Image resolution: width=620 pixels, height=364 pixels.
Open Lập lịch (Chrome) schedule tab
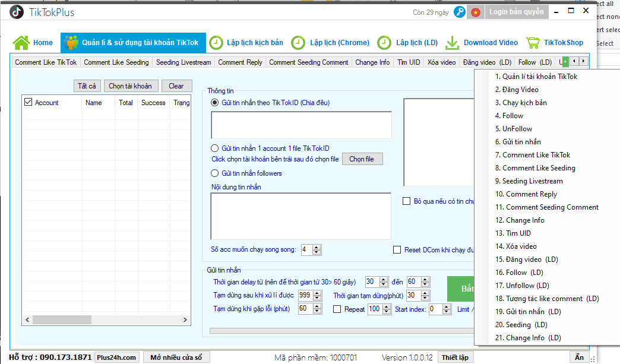[330, 42]
